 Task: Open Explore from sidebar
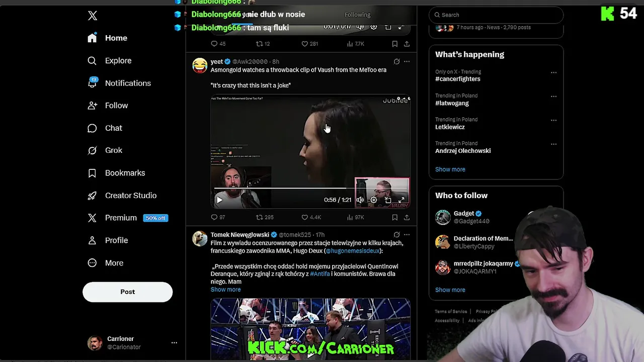pos(109,61)
